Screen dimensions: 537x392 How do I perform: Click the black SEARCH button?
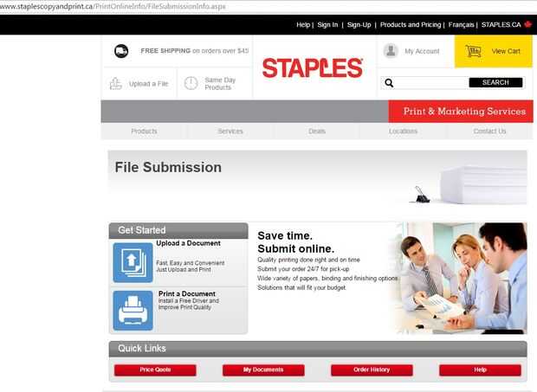(x=495, y=82)
